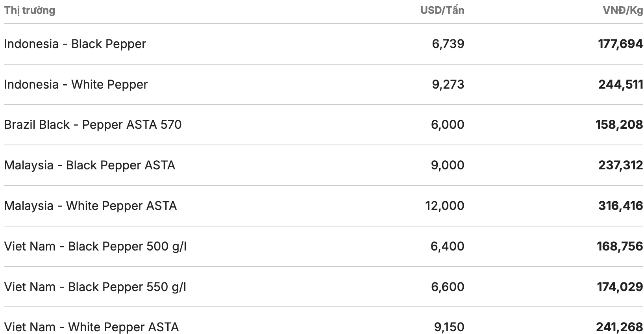Click the 241,268 VNĐ price value
This screenshot has height=334, width=644.
pyautogui.click(x=620, y=327)
